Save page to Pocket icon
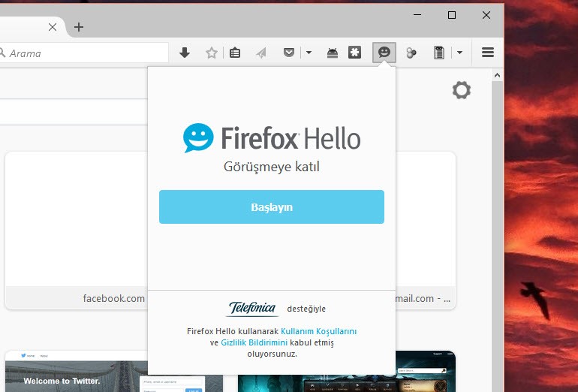 coord(289,53)
